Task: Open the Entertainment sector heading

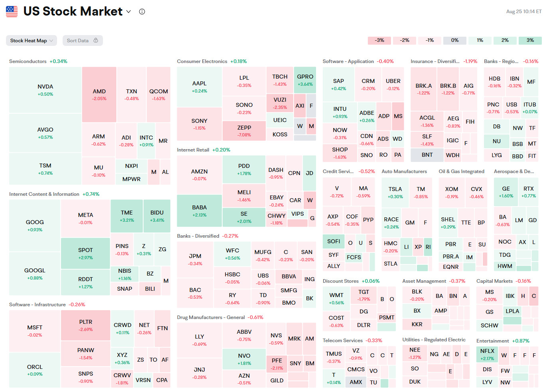Action: (492, 341)
